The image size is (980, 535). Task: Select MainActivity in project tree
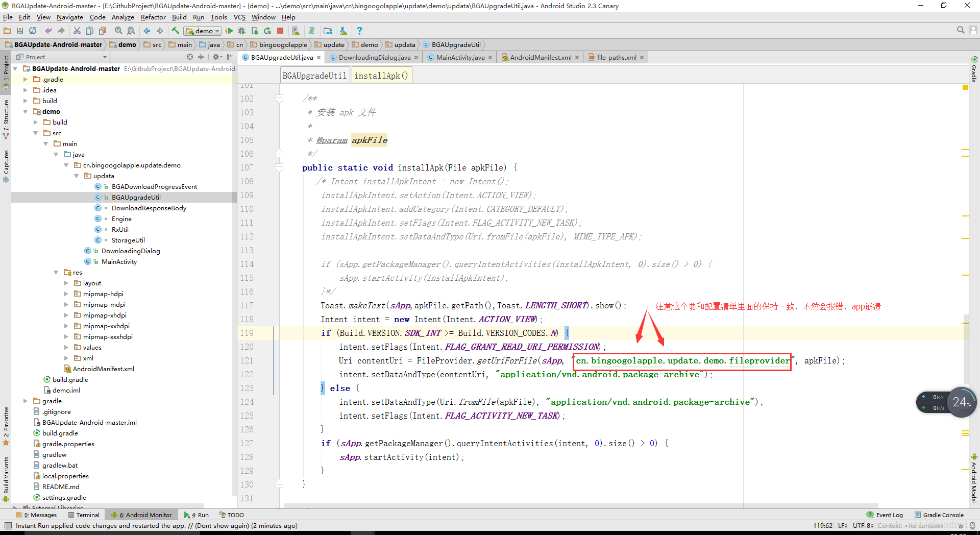pyautogui.click(x=119, y=261)
